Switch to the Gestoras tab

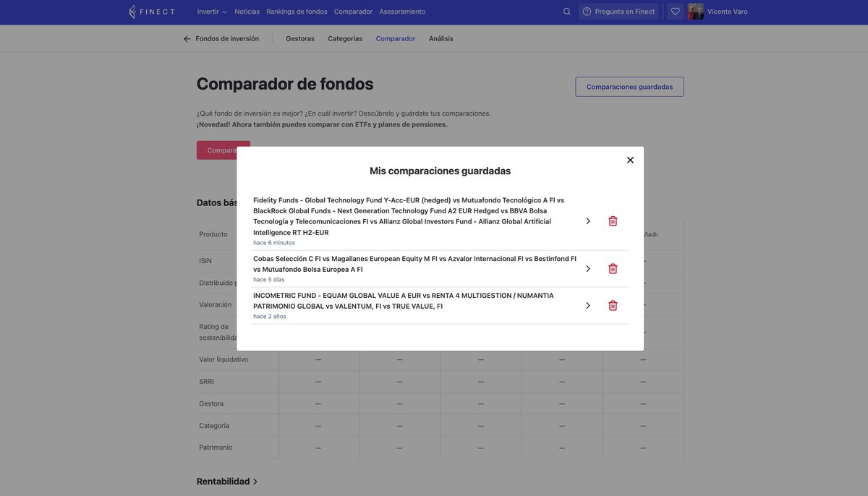pos(300,39)
